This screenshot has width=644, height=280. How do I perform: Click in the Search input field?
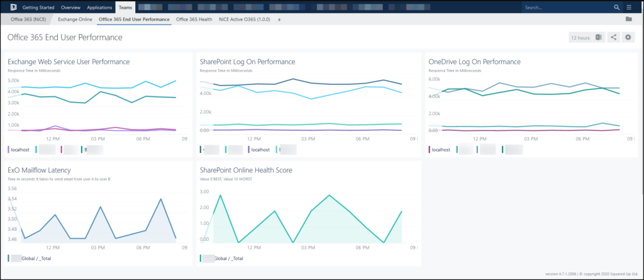(567, 8)
